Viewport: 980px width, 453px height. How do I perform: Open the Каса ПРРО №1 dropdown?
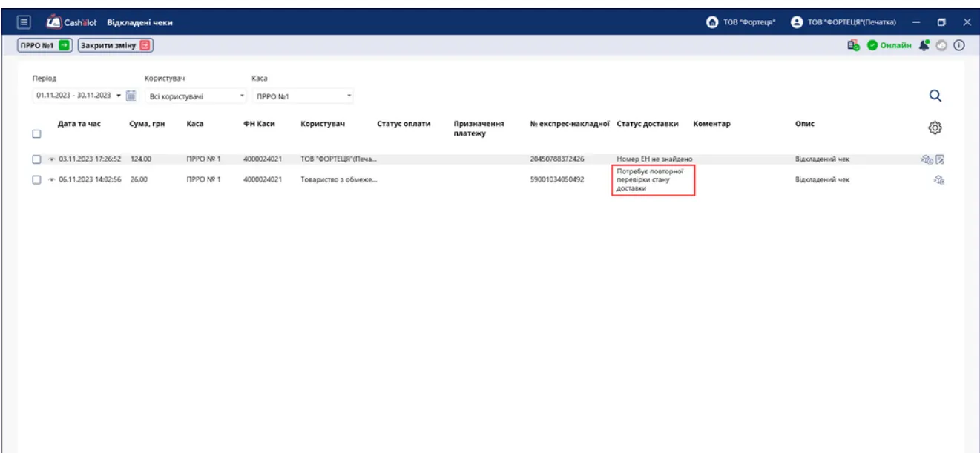coord(303,96)
